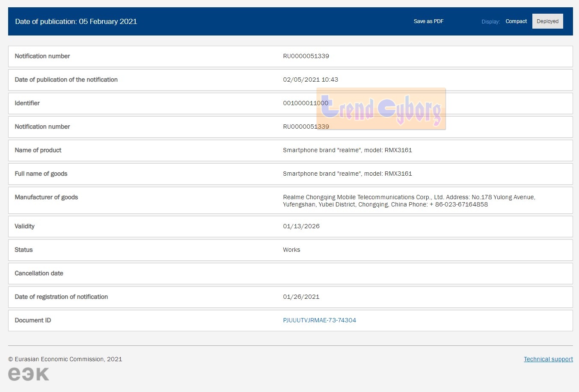Click the Date of registration of notification row
Image resolution: width=579 pixels, height=392 pixels.
pos(61,297)
